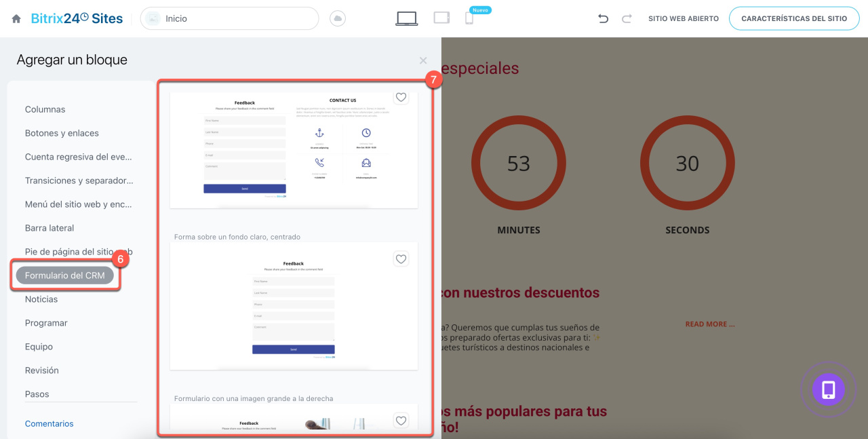868x439 pixels.
Task: Switch to desktop preview mode
Action: point(406,19)
